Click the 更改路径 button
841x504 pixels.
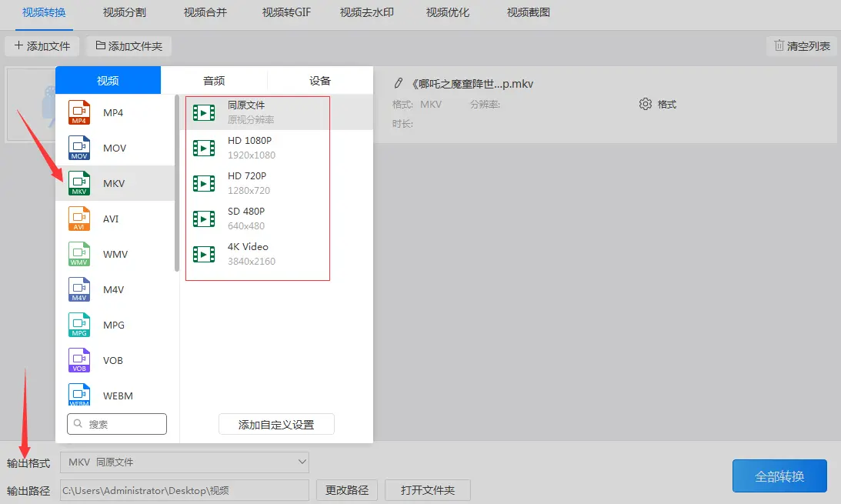[347, 490]
